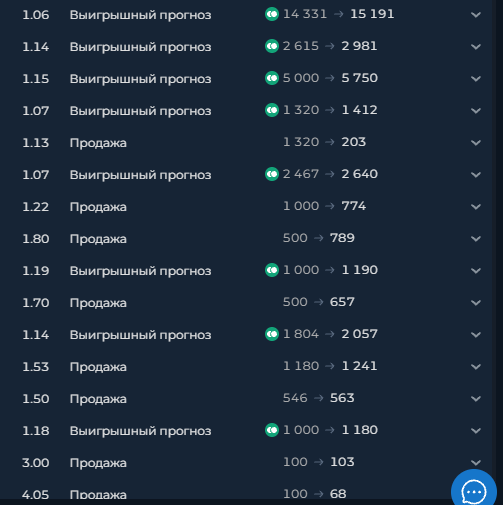Expand the 1.06 winning prediction row

476,15
